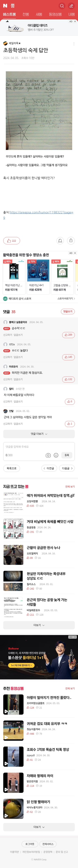Image resolution: width=78 pixels, height=868 pixels.
Task: Close the Adidas ad banner
Action: pos(75,21)
